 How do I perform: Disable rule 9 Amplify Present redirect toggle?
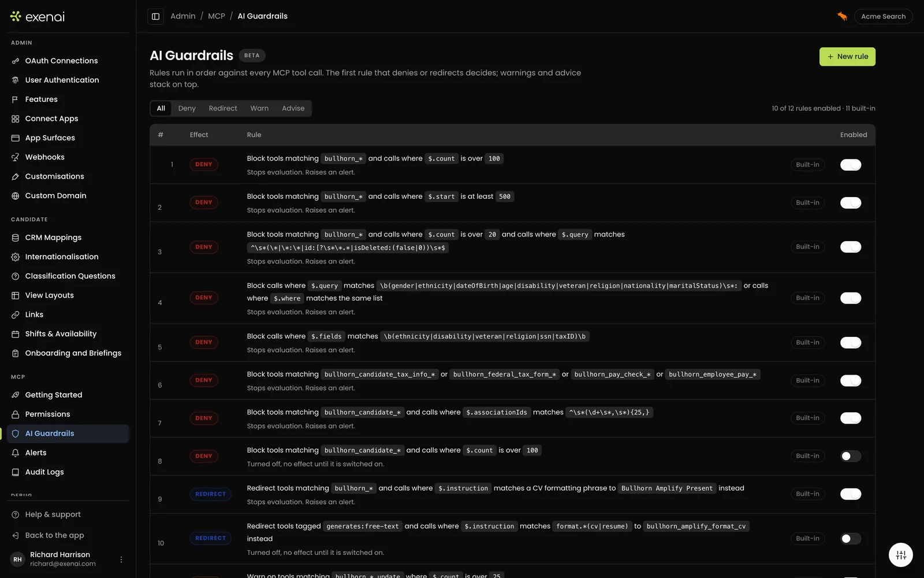tap(851, 494)
